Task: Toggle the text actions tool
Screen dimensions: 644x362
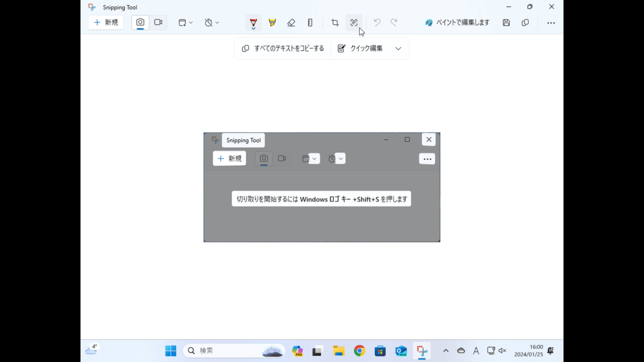Action: pyautogui.click(x=354, y=23)
